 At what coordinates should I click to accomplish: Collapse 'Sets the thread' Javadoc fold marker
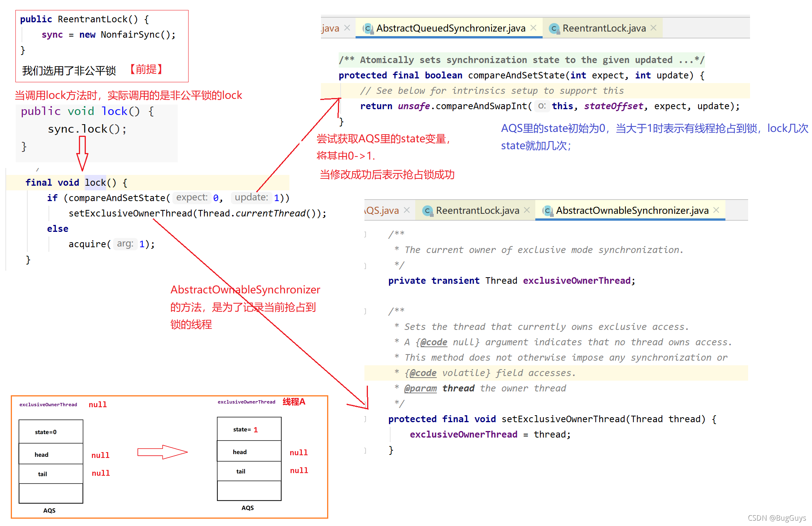tap(365, 311)
